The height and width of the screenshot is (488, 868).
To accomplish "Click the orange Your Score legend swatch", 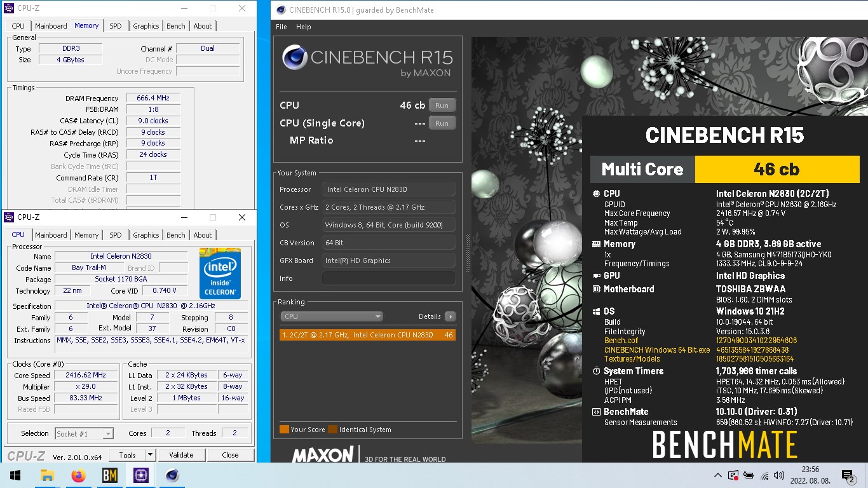I will [284, 430].
